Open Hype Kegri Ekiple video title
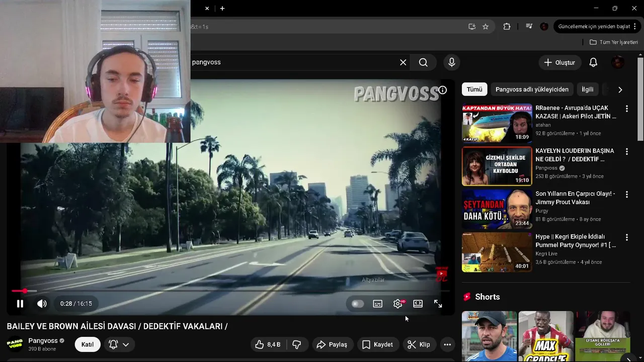 tap(575, 240)
